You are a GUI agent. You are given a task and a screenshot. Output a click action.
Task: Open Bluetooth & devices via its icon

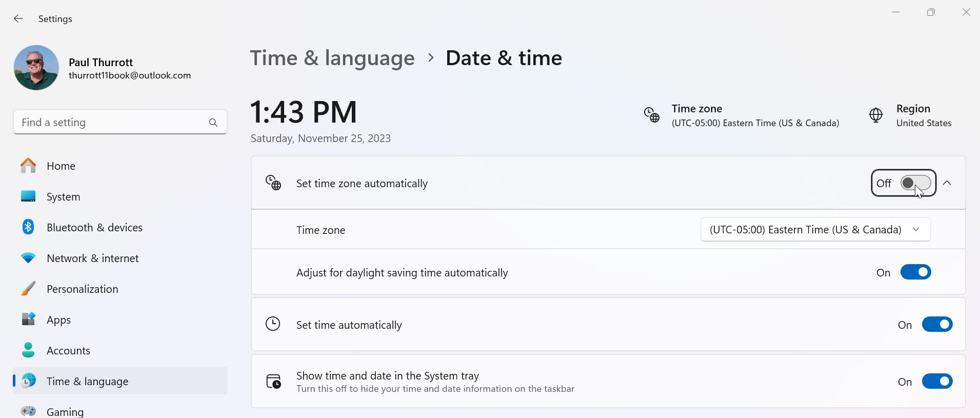pos(28,227)
